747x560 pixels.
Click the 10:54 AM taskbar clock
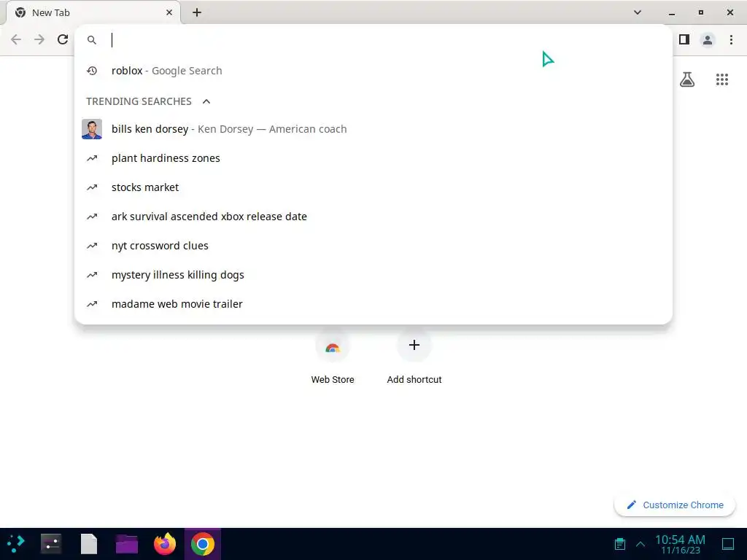680,544
